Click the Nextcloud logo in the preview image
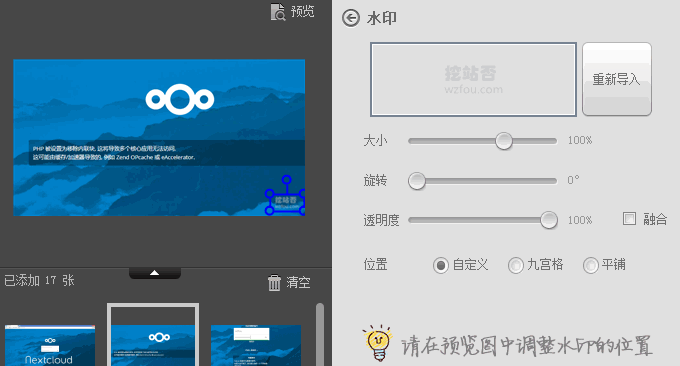The image size is (680, 366). 180,99
